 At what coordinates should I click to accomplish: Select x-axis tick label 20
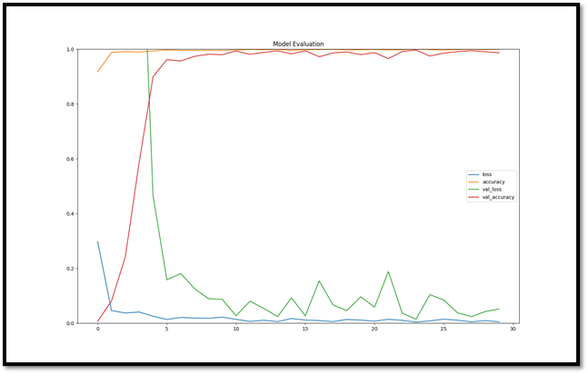pyautogui.click(x=374, y=330)
